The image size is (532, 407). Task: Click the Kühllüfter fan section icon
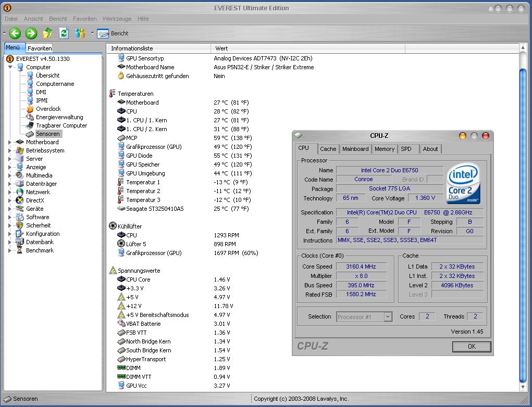(113, 226)
